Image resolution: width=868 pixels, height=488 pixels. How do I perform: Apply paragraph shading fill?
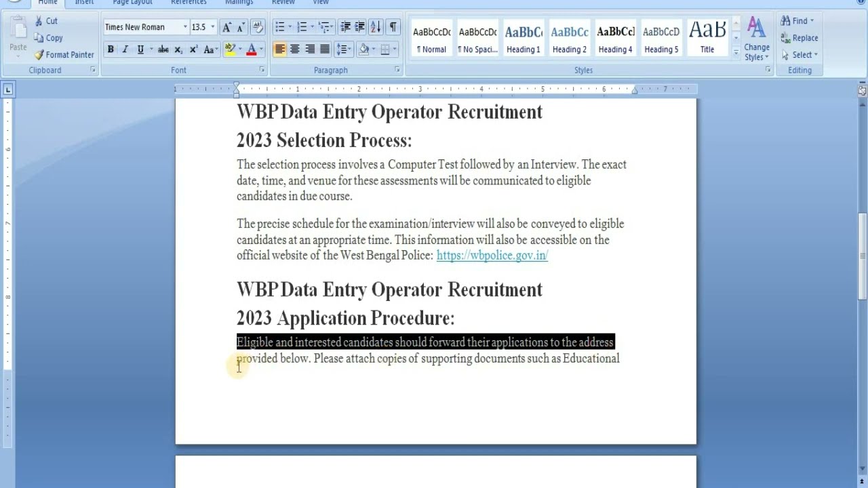[364, 49]
